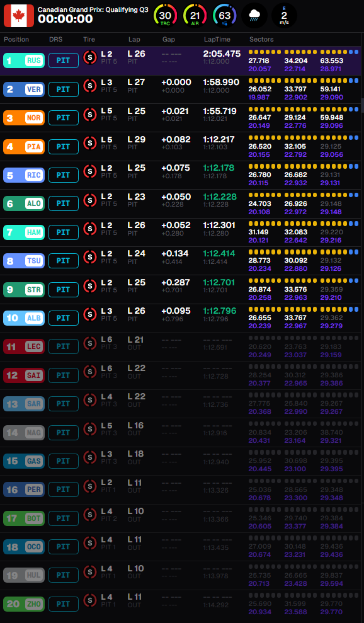
Task: Click the soft tire icon in NOR row
Action: pos(90,115)
